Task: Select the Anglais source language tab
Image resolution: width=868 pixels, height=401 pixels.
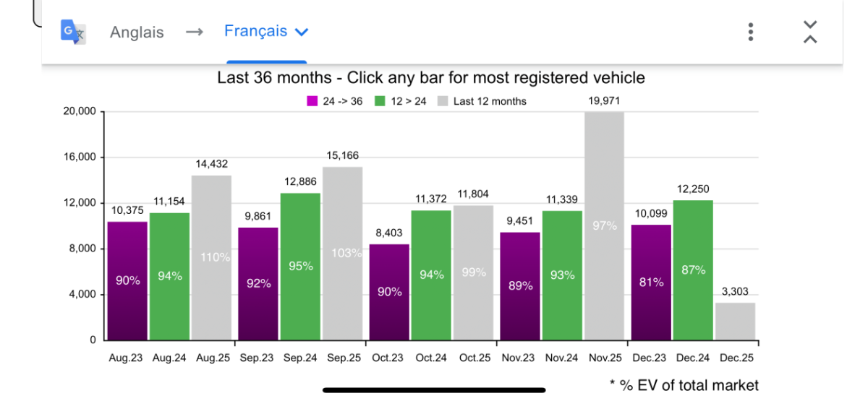Action: coord(137,33)
